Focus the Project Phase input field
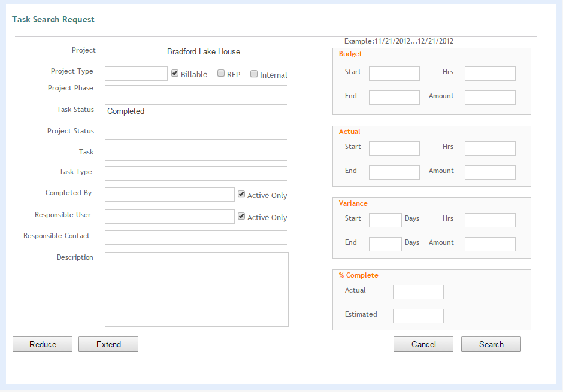This screenshot has height=392, width=563. click(196, 92)
